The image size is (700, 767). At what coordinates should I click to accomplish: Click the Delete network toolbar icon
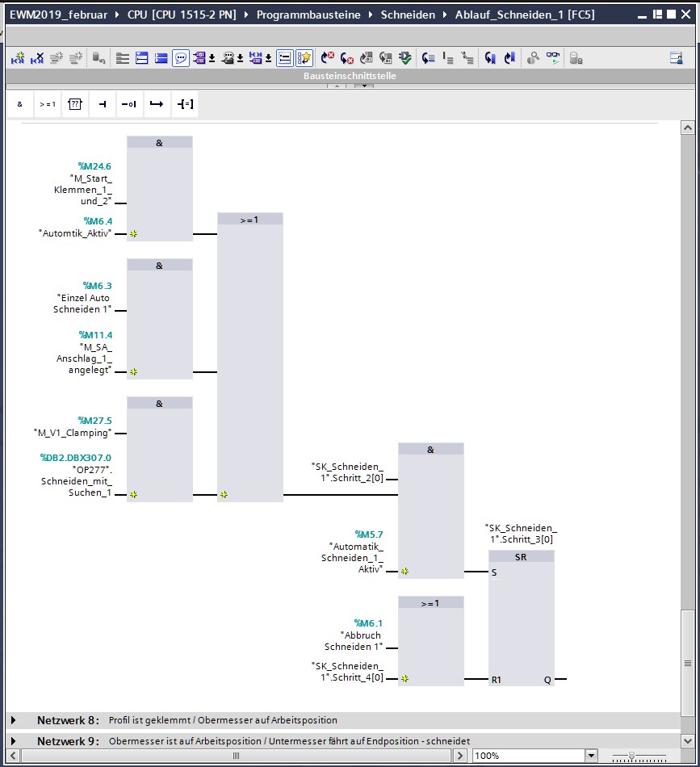pyautogui.click(x=37, y=58)
